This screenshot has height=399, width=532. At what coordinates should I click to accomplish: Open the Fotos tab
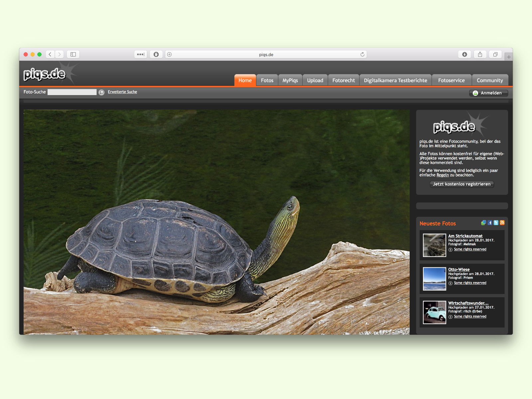(267, 80)
